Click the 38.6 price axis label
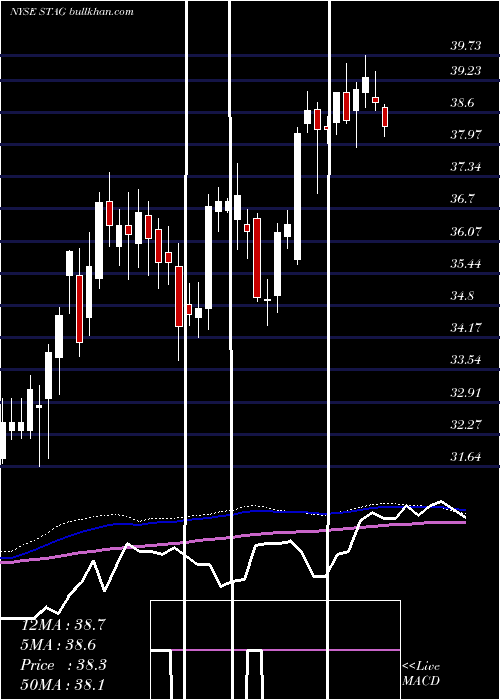500x700 pixels. (x=462, y=103)
